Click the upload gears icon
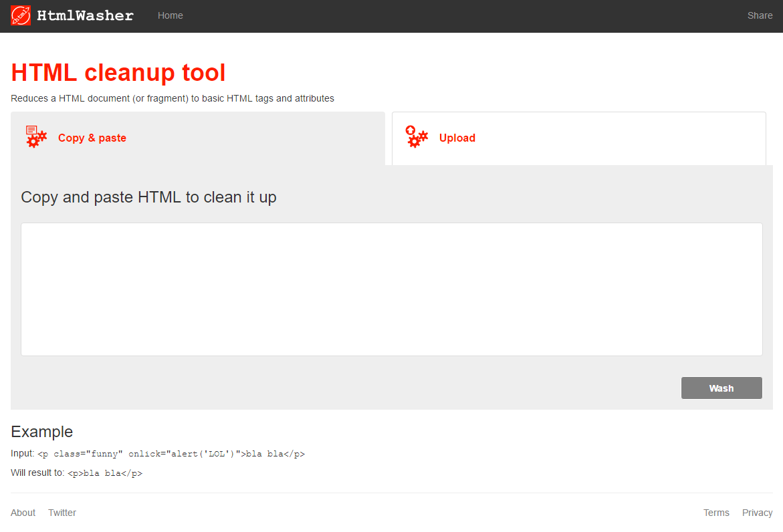The height and width of the screenshot is (532, 783). (417, 137)
